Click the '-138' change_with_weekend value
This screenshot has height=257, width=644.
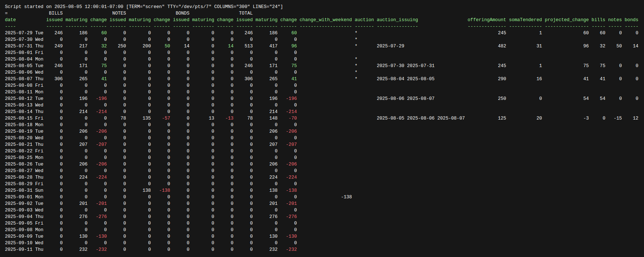click(347, 197)
